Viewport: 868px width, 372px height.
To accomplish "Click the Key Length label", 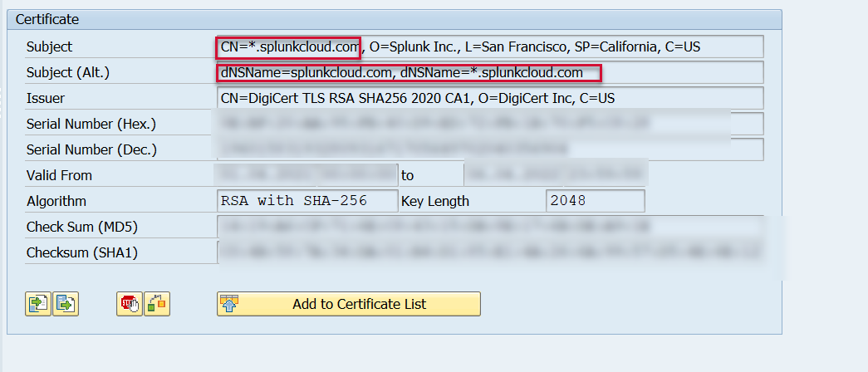I will pyautogui.click(x=435, y=201).
